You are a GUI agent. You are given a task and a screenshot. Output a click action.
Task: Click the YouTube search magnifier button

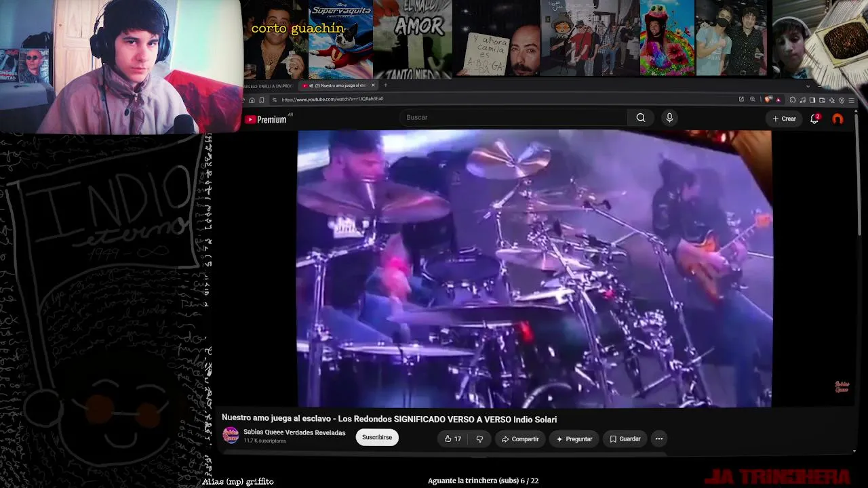pos(641,118)
